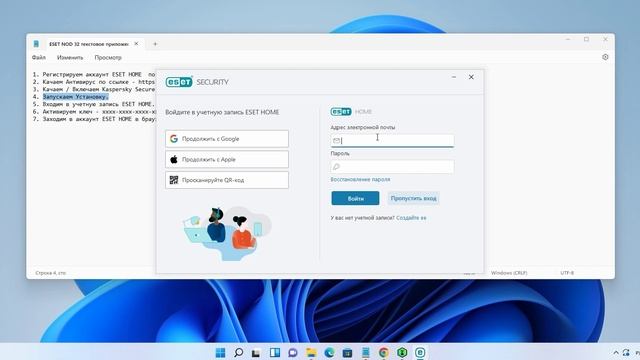
Task: Open the Файл menu in Notepad
Action: (x=39, y=58)
